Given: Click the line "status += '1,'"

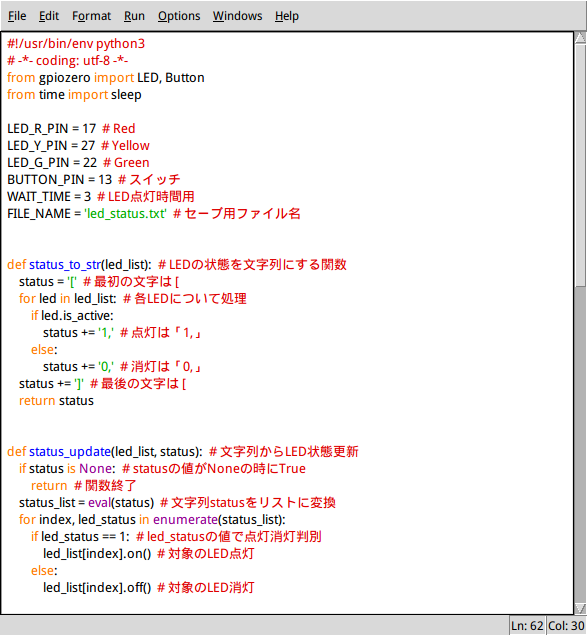Looking at the screenshot, I should [x=78, y=332].
